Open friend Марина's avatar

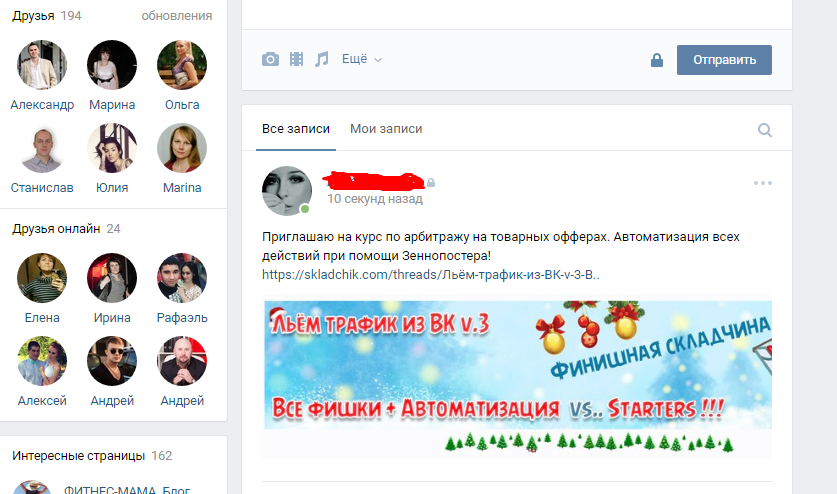pyautogui.click(x=112, y=65)
